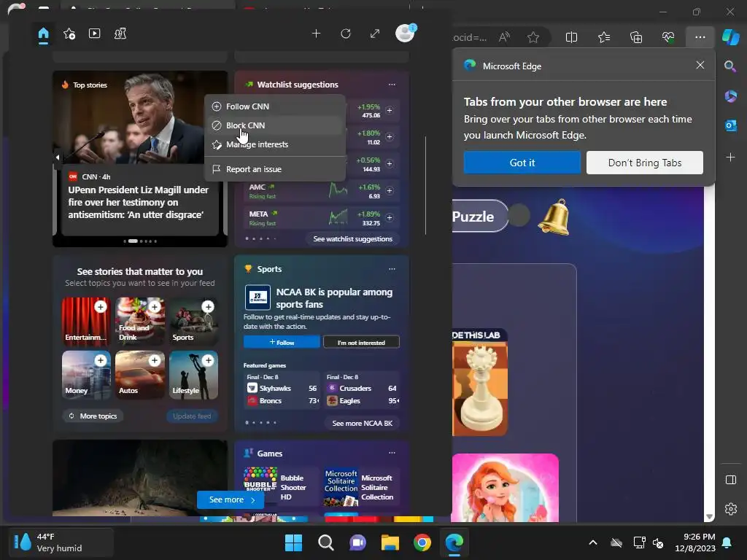
Task: Select Block CNN from context menu
Action: click(x=275, y=125)
